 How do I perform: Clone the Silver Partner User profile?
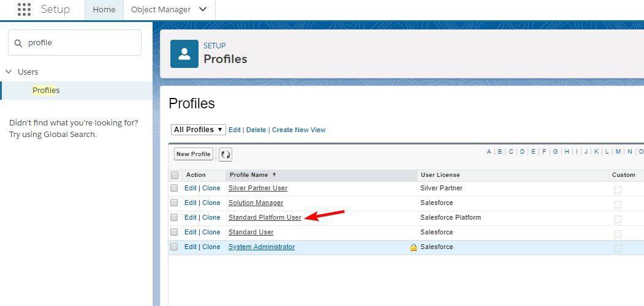(211, 188)
